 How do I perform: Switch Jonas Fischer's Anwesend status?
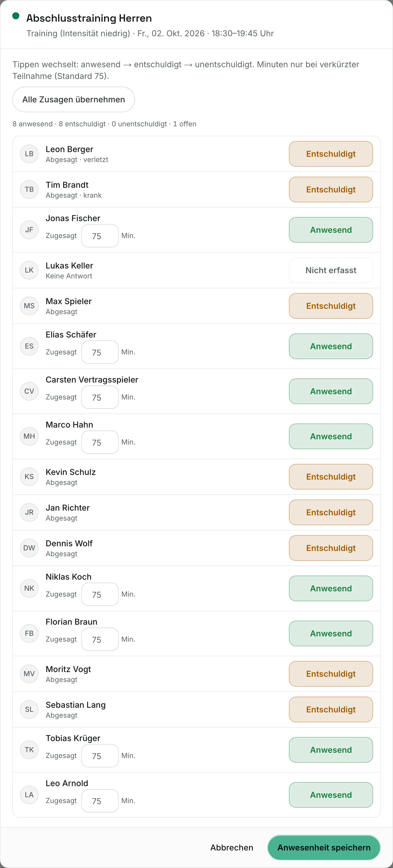coord(331,230)
